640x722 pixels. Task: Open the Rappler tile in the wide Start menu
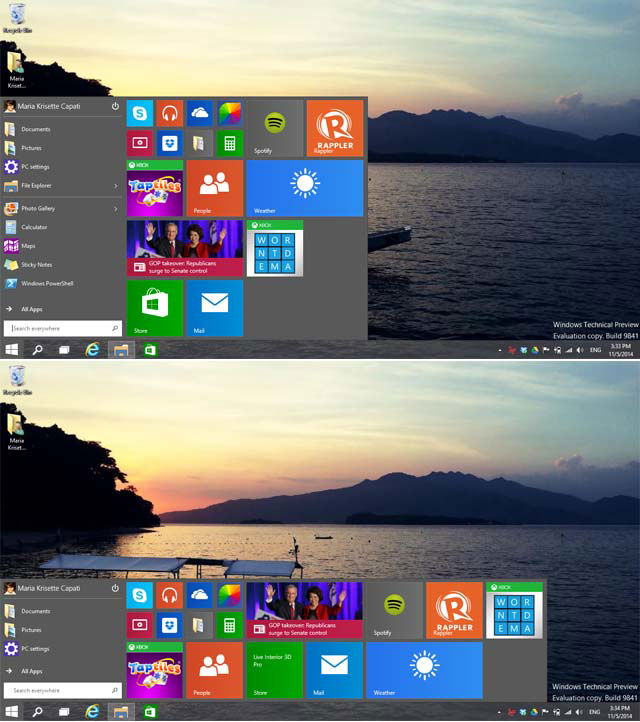pos(454,610)
